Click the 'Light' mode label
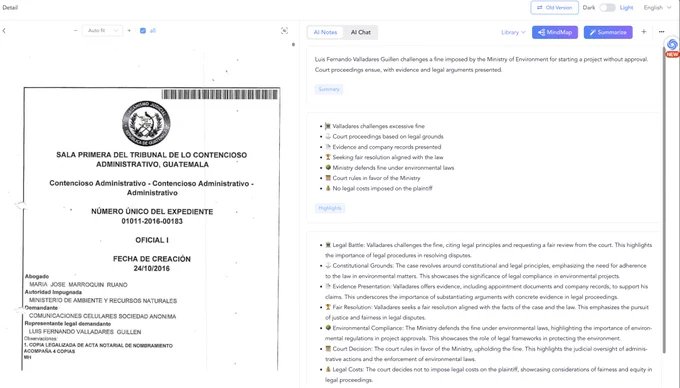The width and height of the screenshot is (680, 388). tap(626, 8)
